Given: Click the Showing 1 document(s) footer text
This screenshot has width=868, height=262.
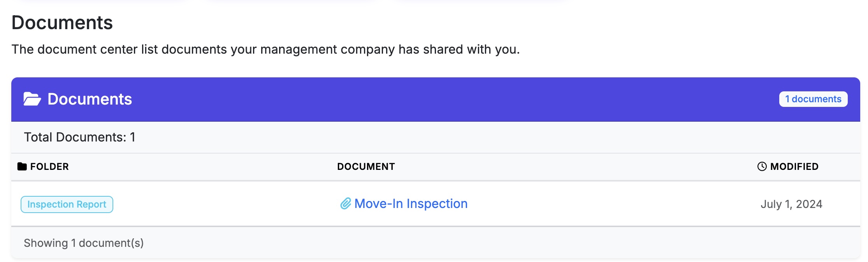Looking at the screenshot, I should (84, 243).
